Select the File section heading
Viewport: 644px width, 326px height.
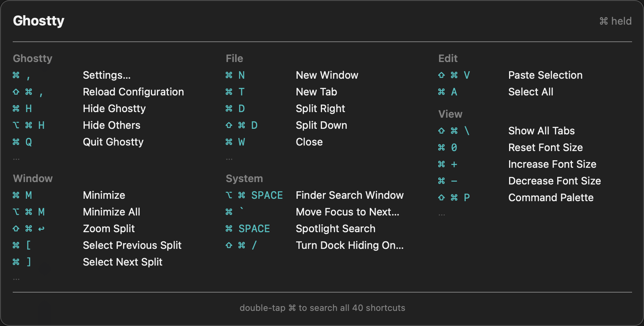234,58
